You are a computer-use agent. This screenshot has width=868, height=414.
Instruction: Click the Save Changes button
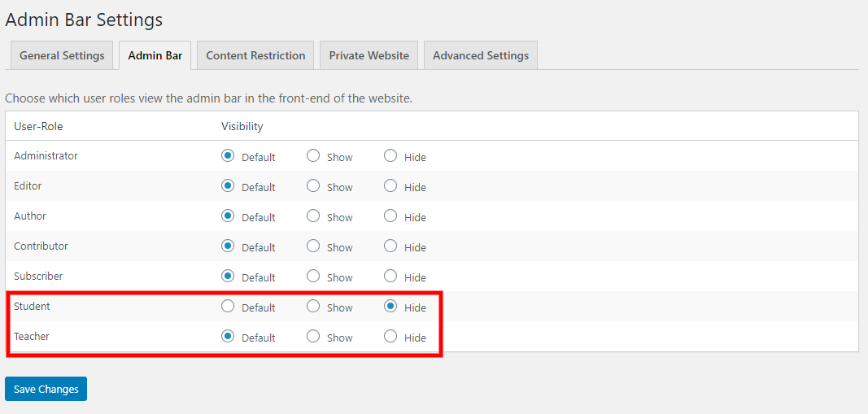[46, 389]
